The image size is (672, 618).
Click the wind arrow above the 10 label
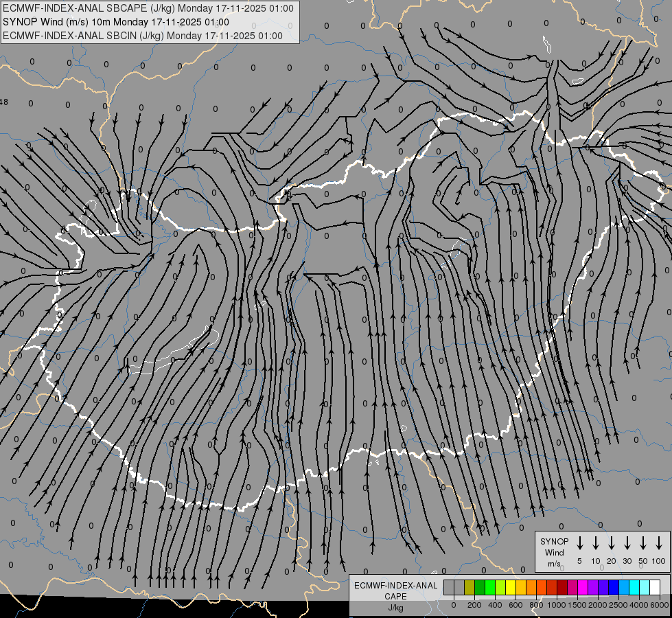pos(595,543)
